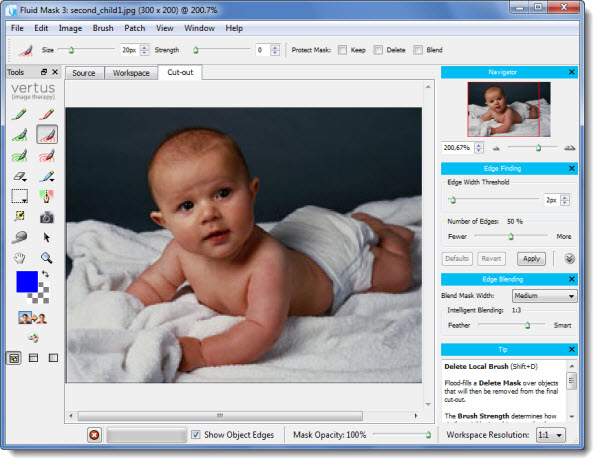The width and height of the screenshot is (600, 465).
Task: Pick the Eraser tool in Tools panel
Action: (19, 175)
